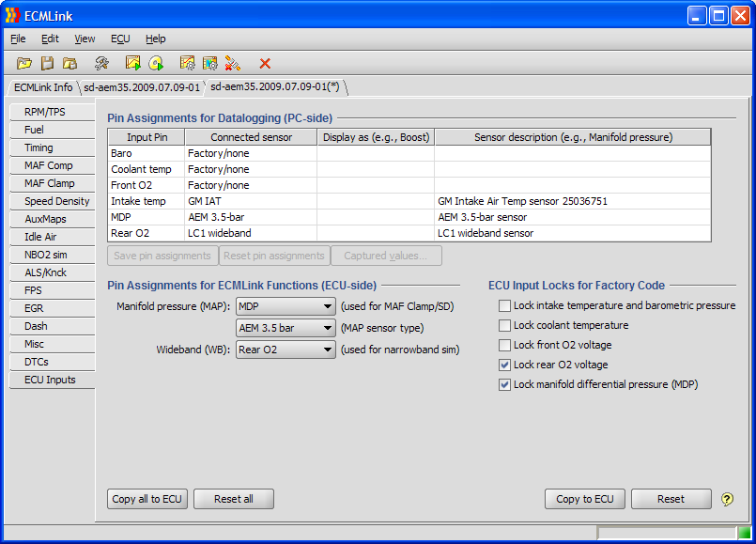The height and width of the screenshot is (544, 756).
Task: Toggle Lock front O2 voltage checkbox
Action: tap(505, 345)
